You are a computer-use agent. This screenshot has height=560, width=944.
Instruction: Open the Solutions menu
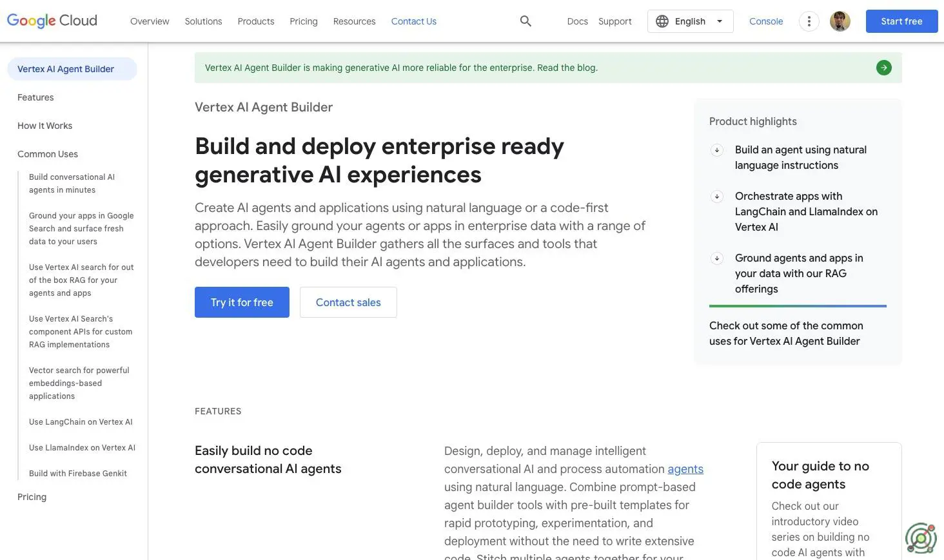tap(203, 21)
